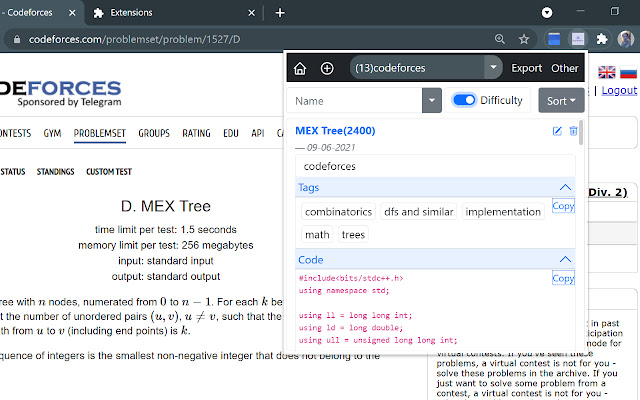This screenshot has height=400, width=640.
Task: Open the MEX Tree(2400) problem link
Action: coord(335,131)
